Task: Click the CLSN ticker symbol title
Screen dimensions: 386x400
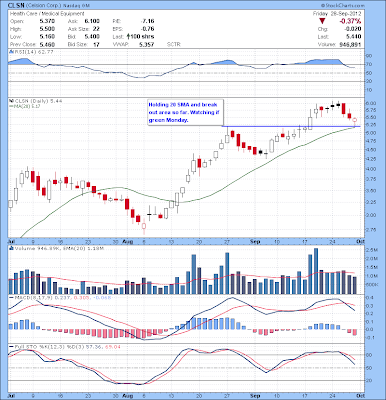Action: 17,5
